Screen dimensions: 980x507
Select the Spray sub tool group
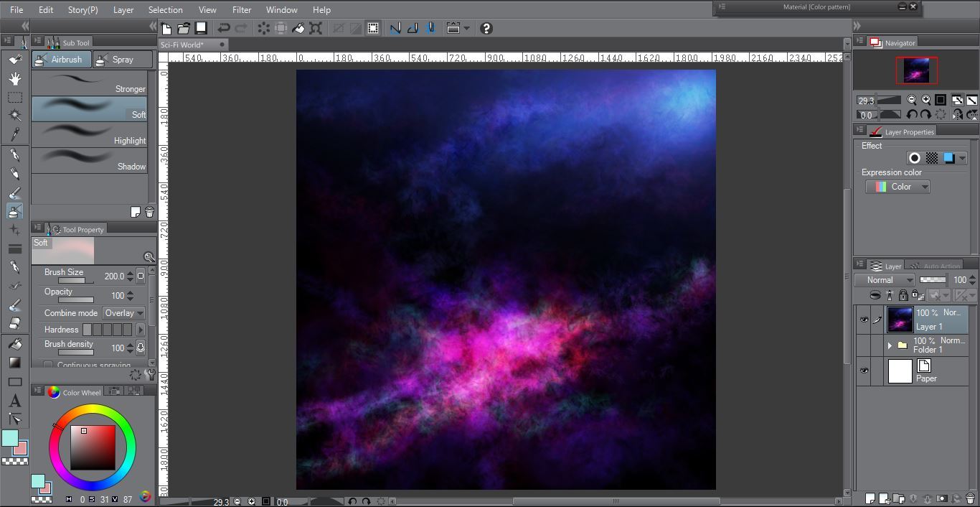(x=123, y=60)
